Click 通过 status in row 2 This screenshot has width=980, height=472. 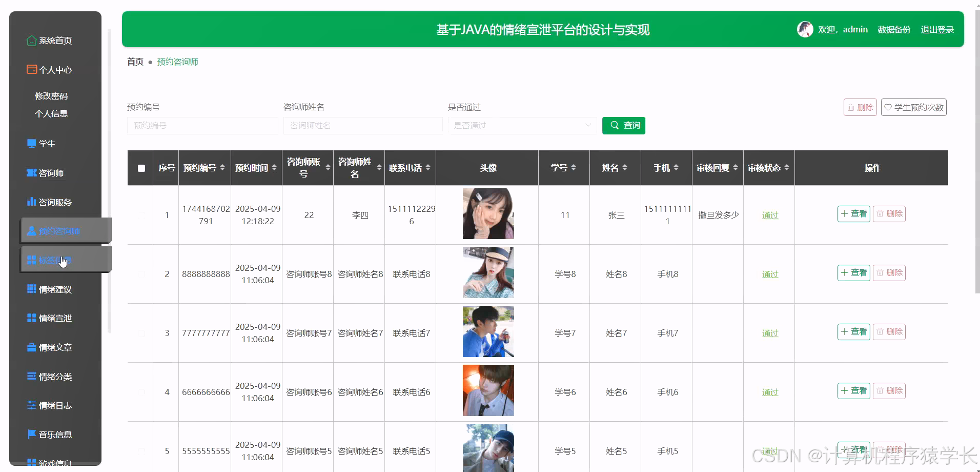click(770, 274)
